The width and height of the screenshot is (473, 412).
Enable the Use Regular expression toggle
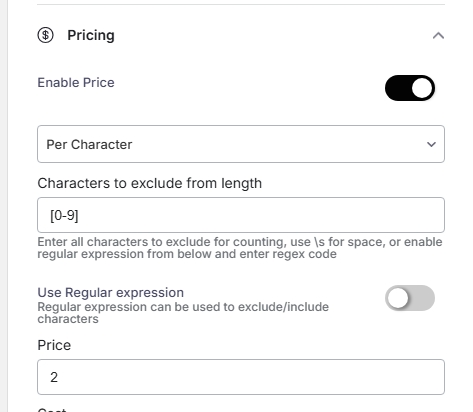[410, 298]
